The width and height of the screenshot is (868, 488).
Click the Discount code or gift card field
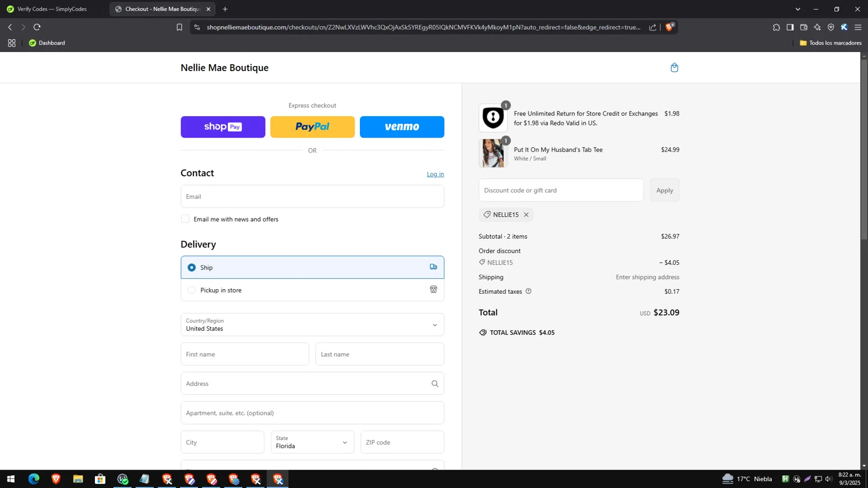click(561, 190)
